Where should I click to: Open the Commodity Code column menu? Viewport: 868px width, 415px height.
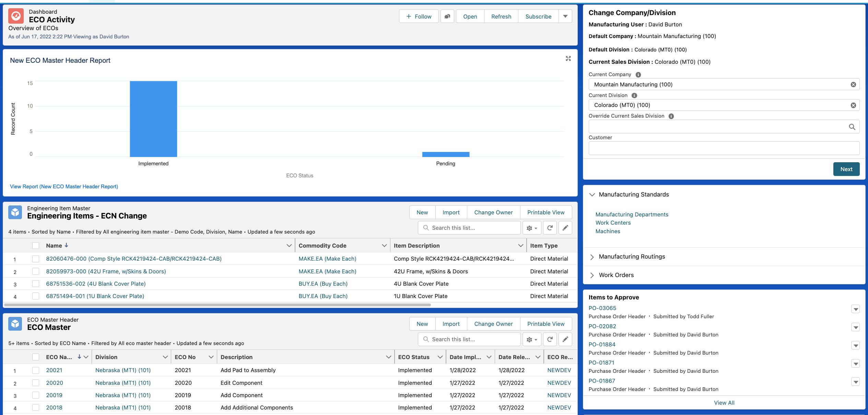pos(384,246)
